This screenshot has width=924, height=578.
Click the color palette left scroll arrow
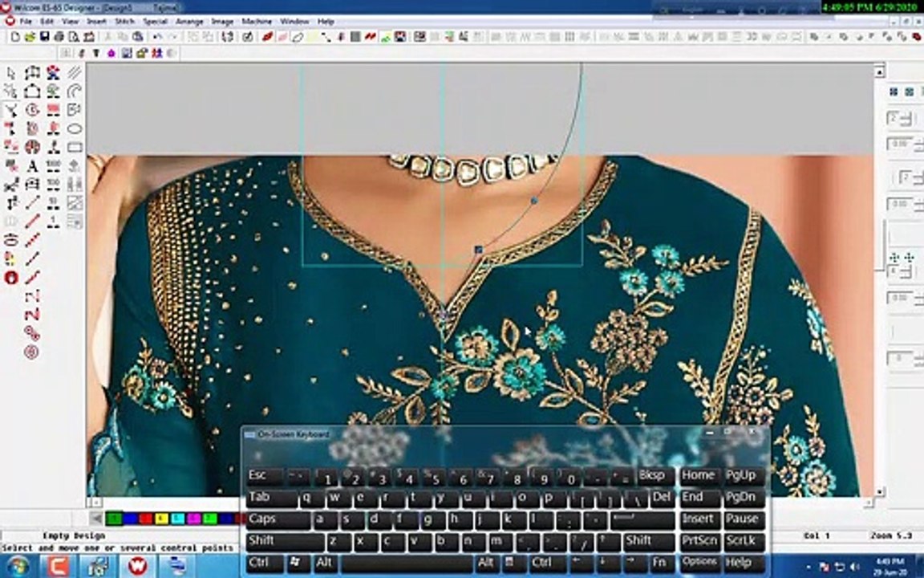(96, 519)
